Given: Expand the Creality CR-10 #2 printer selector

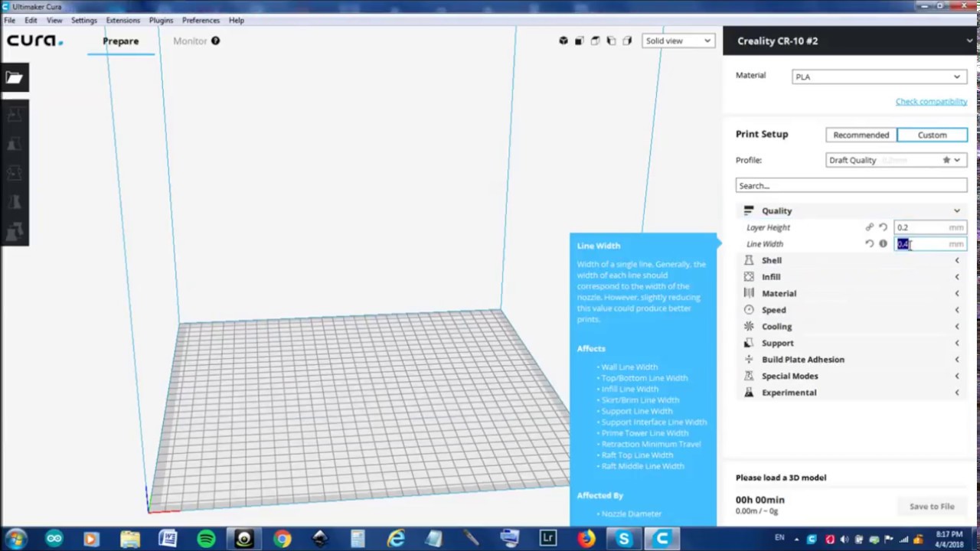Looking at the screenshot, I should coord(851,41).
